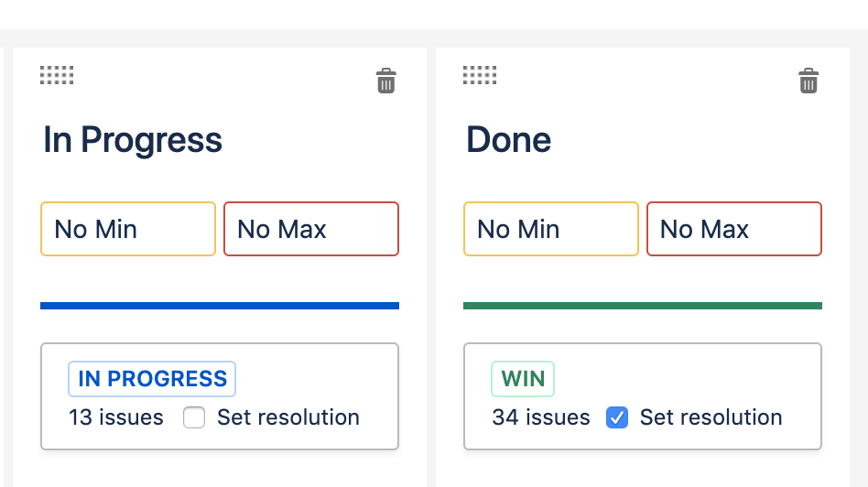Screen dimensions: 868x487
Task: Select the WIN status lozenge
Action: (523, 379)
